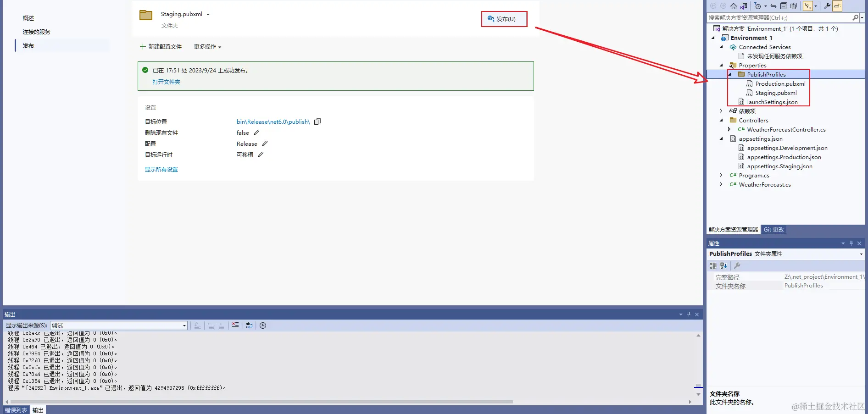868x414 pixels.
Task: Toggle word wrap in Output window
Action: click(249, 326)
